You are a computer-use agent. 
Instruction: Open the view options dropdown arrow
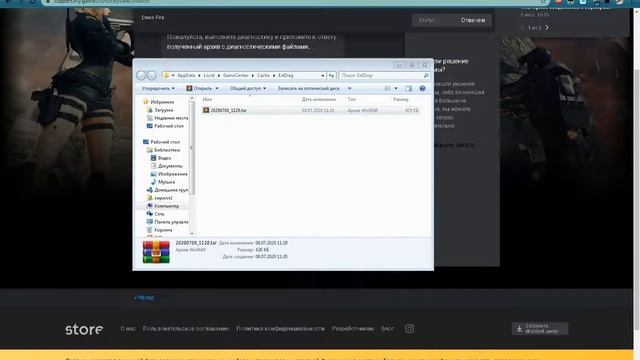(396, 89)
